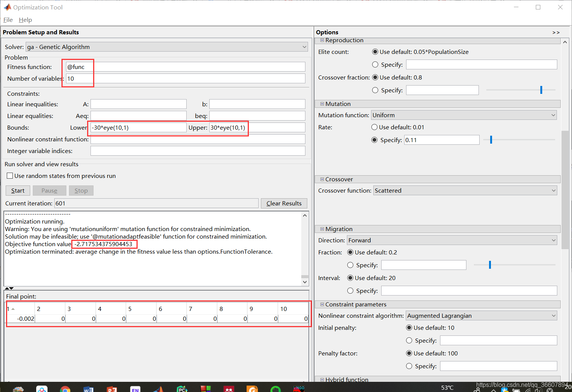Click the Integer variable indices field
572x392 pixels.
(198, 151)
